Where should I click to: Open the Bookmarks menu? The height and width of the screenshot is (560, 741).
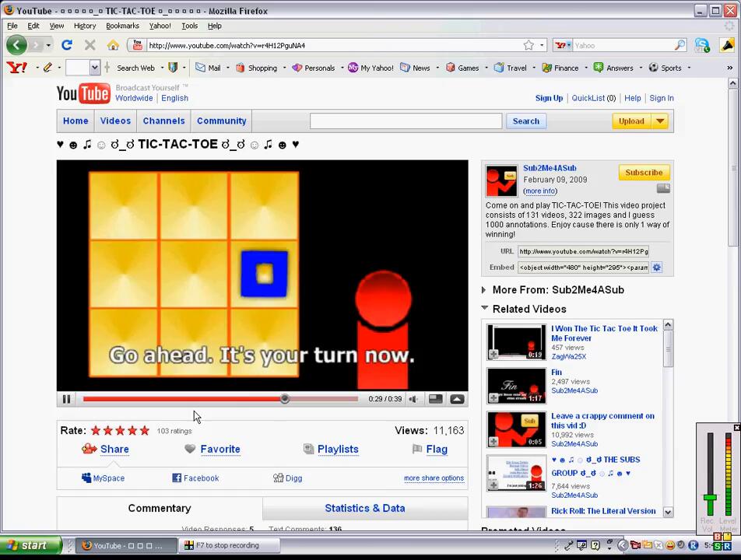tap(122, 26)
